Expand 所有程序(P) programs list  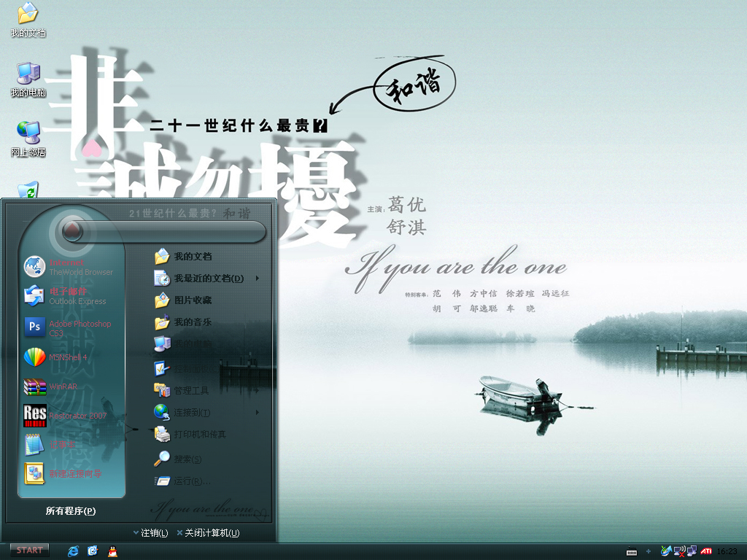point(71,511)
